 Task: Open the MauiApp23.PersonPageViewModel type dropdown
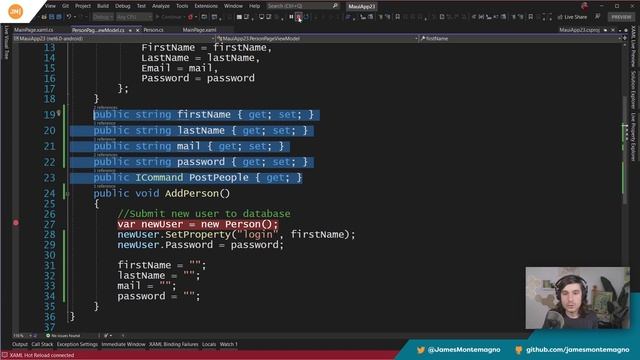(x=318, y=38)
